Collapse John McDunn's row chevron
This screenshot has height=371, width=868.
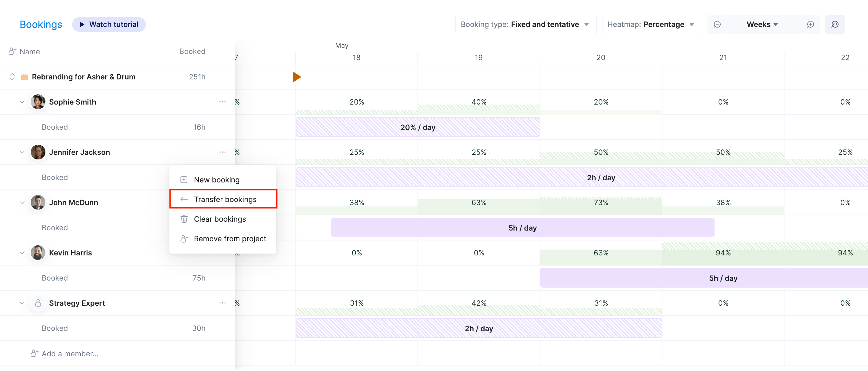pyautogui.click(x=22, y=203)
